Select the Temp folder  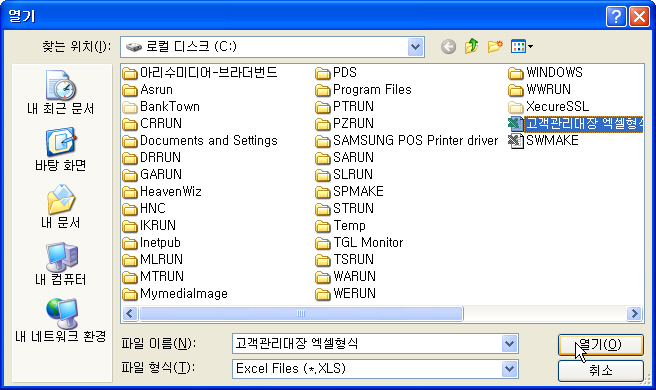click(341, 226)
